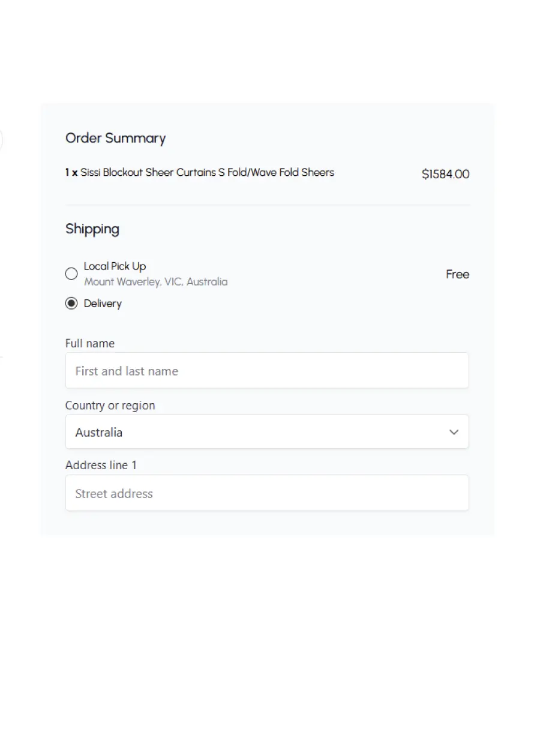Select the Local Pick Up radio button
This screenshot has height=756, width=540.
[x=71, y=274]
